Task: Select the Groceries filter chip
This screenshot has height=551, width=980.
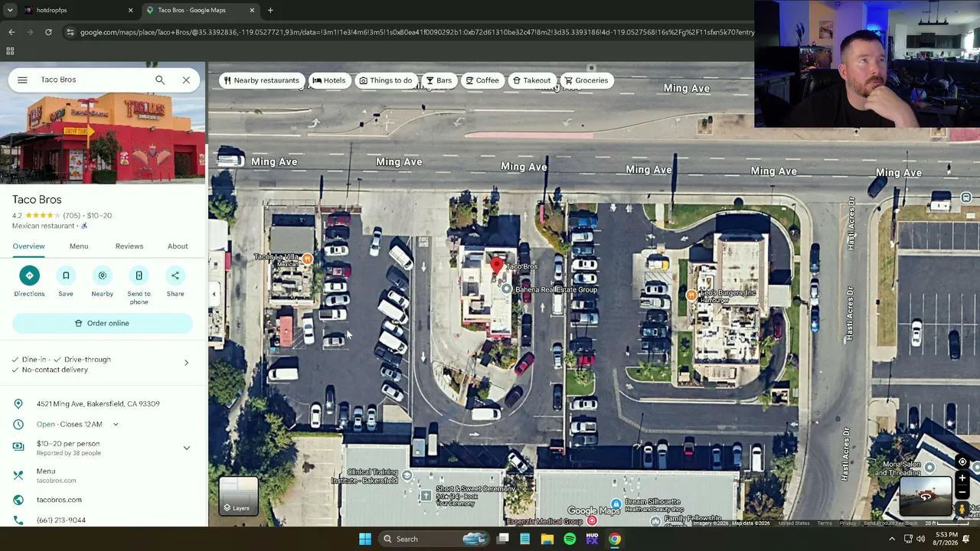Action: coord(586,80)
